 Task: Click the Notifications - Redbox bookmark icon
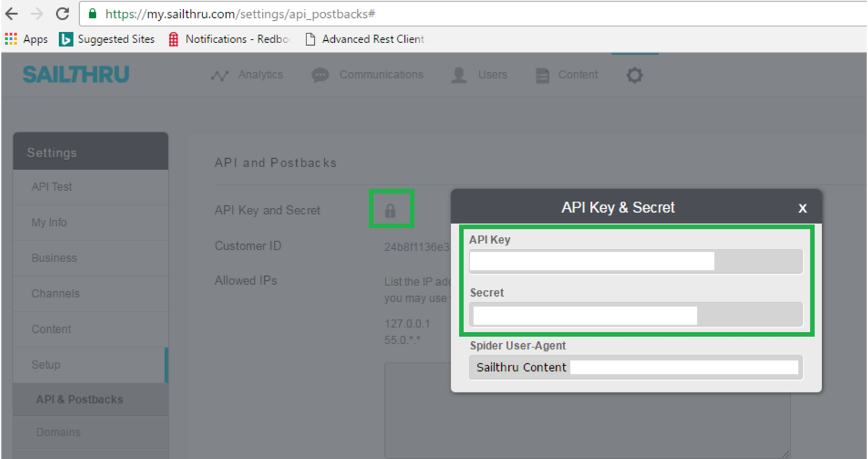[x=173, y=39]
